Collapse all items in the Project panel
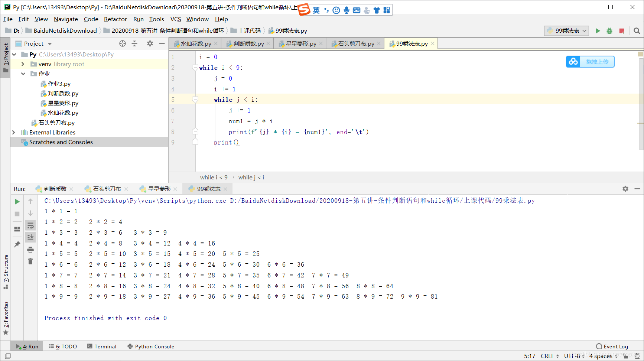This screenshot has width=644, height=361. tap(134, 43)
